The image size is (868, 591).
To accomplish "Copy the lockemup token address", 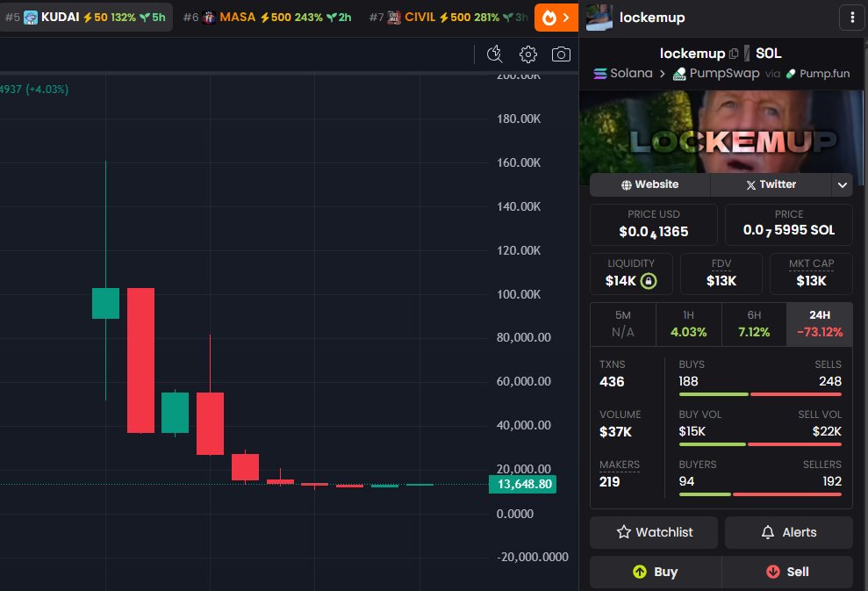I will click(x=734, y=54).
